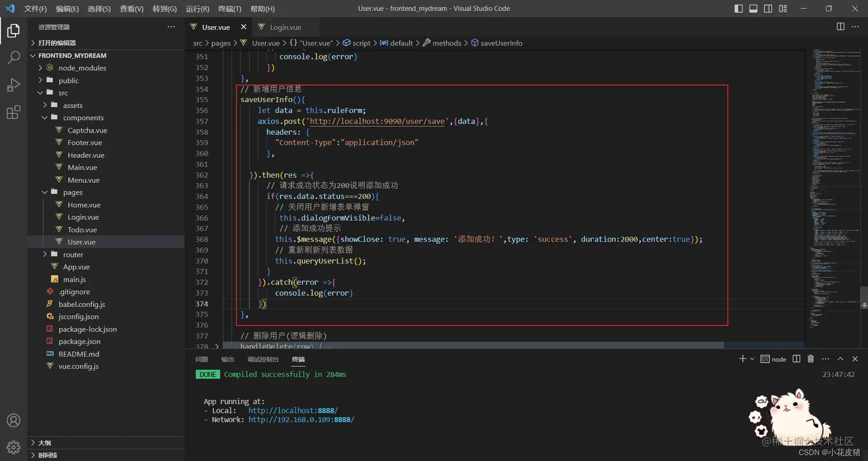Switch to the Login.vue editor tab
The image size is (868, 461).
tap(285, 26)
